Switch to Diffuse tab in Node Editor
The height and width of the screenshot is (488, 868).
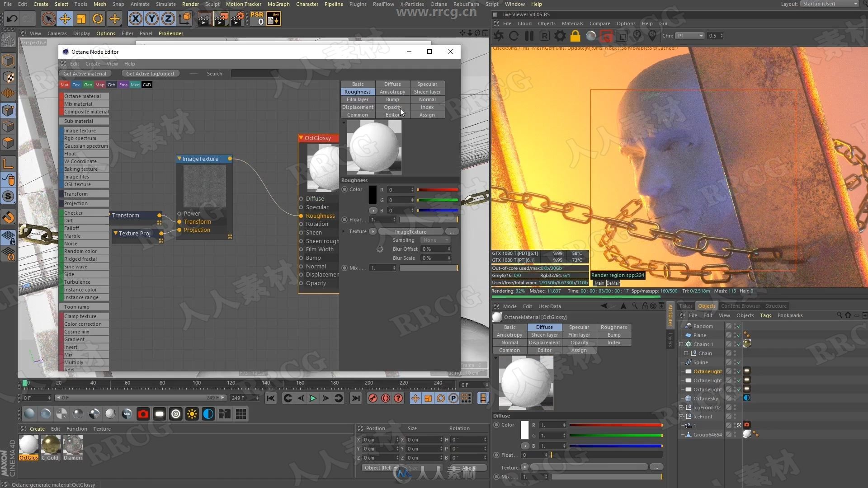coord(392,84)
